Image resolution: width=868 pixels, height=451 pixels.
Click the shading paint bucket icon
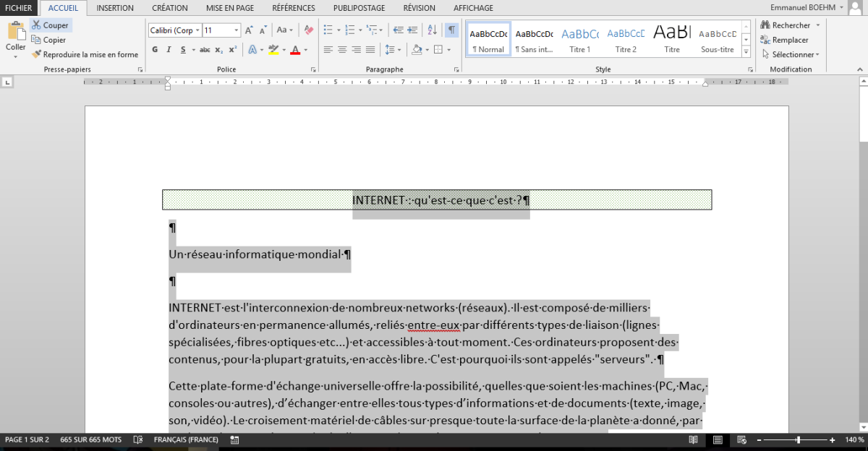click(416, 49)
